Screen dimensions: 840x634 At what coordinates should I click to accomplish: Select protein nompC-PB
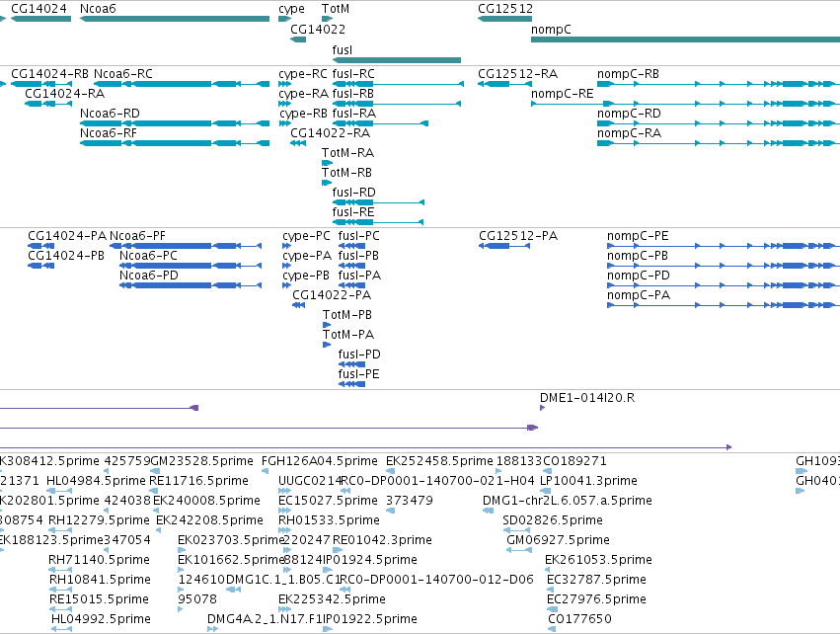[x=724, y=266]
